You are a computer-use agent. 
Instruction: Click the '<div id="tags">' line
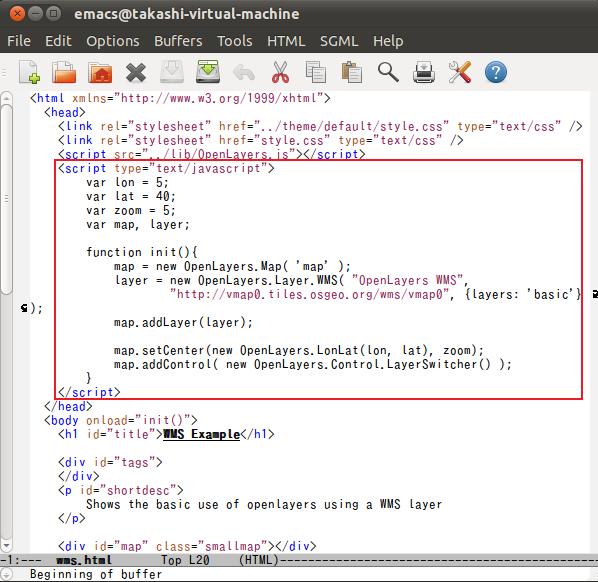click(x=110, y=462)
